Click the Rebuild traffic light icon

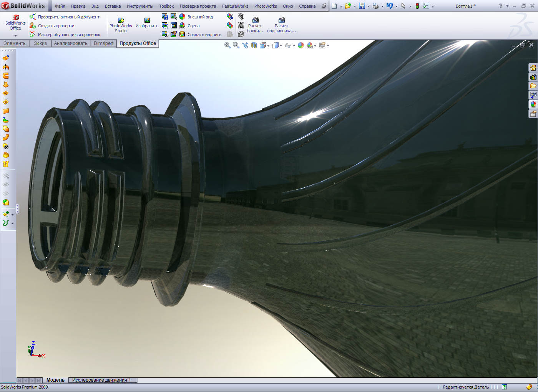417,6
